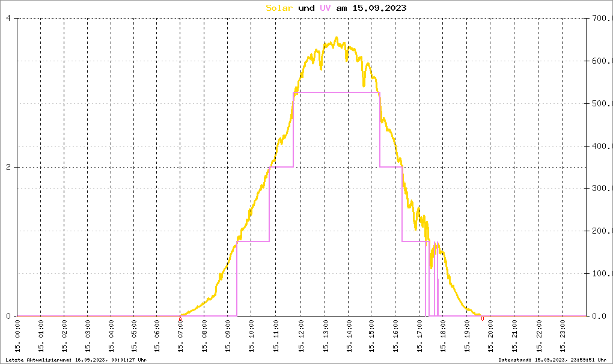The image size is (613, 364).
Task: Click the left axis value '4'
Action: [x=8, y=18]
